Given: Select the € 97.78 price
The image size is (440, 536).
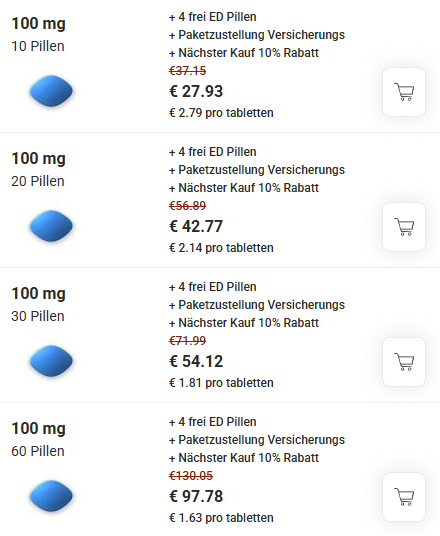Looking at the screenshot, I should [196, 496].
